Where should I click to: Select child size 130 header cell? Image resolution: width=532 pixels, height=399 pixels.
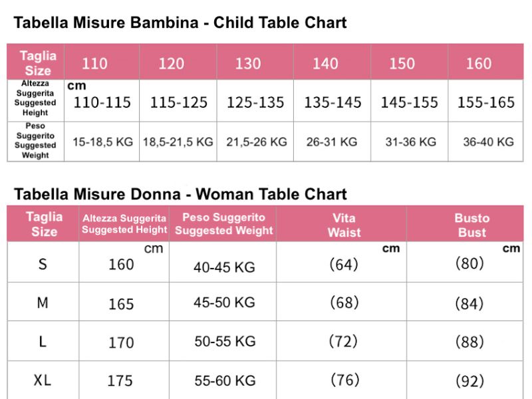tap(248, 64)
